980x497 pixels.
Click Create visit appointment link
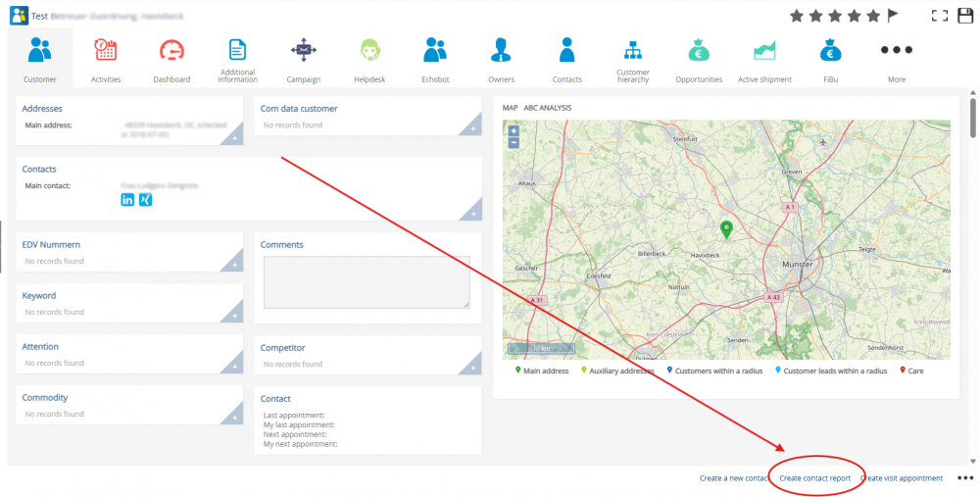pos(902,478)
